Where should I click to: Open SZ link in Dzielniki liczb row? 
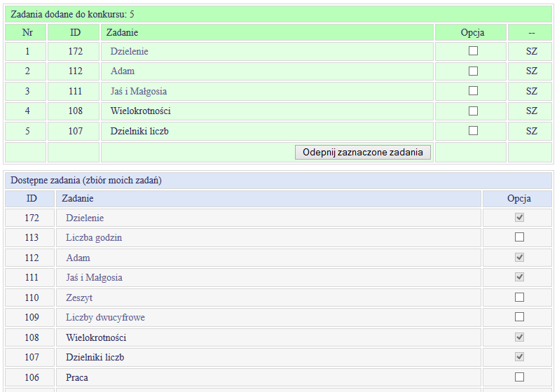pyautogui.click(x=531, y=131)
